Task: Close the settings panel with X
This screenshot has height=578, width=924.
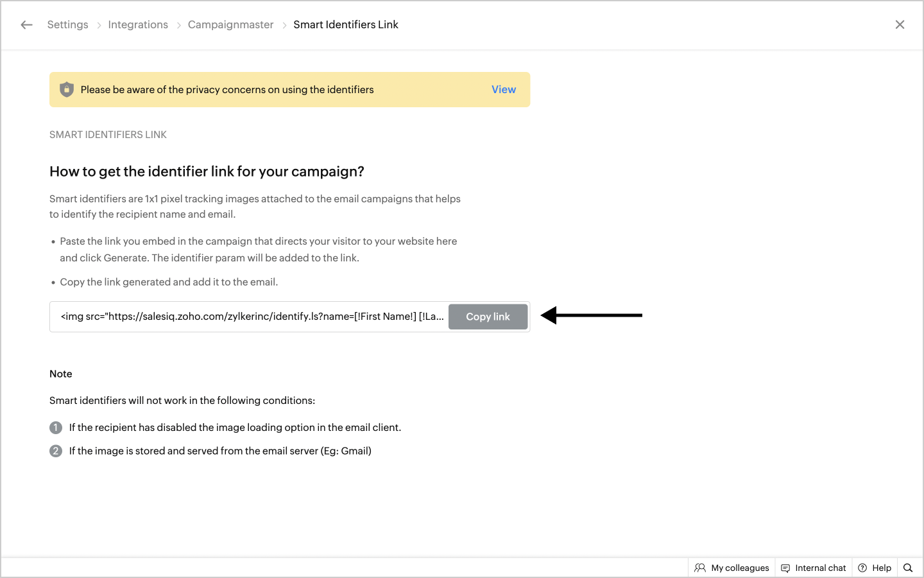Action: coord(900,24)
